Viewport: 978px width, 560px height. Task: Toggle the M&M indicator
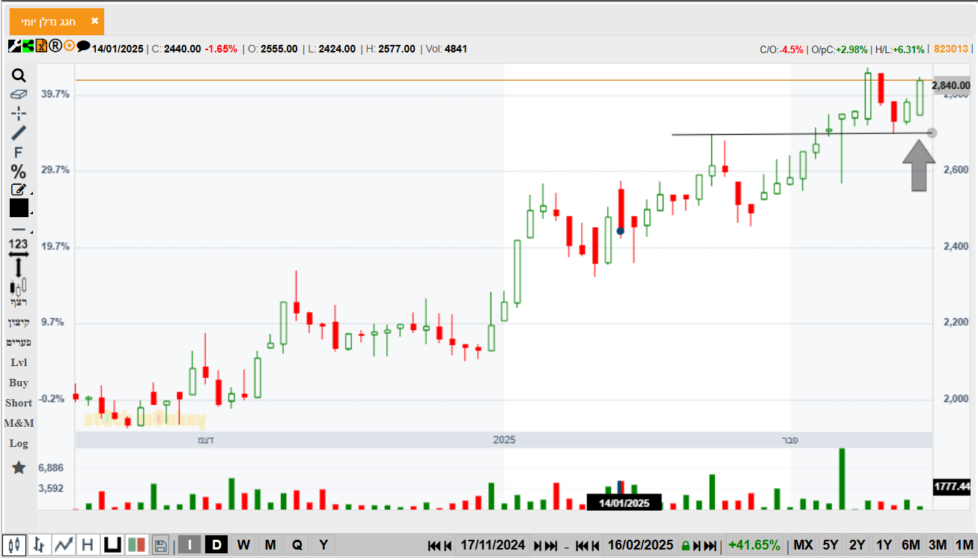click(x=19, y=423)
